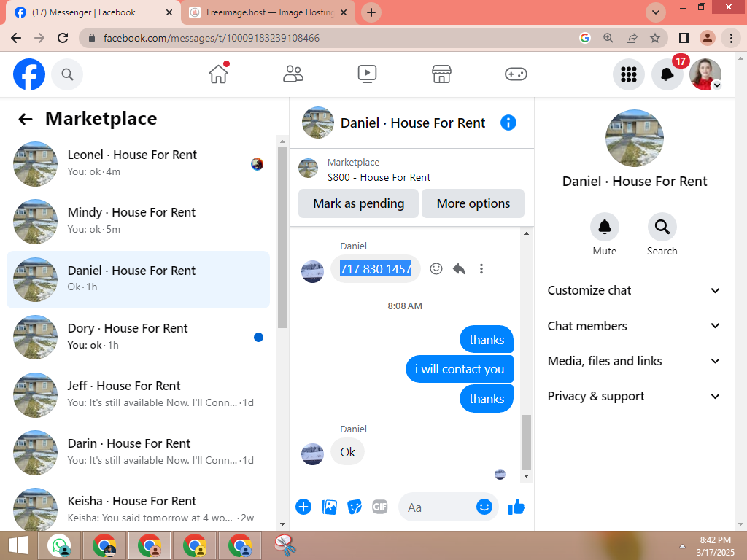Viewport: 747px width, 560px height.
Task: Open the Chrome zoom magnifier icon
Action: point(608,38)
